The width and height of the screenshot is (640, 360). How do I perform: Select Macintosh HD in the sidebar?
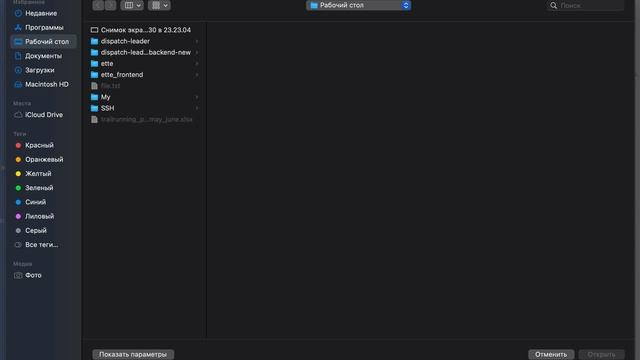pyautogui.click(x=43, y=84)
